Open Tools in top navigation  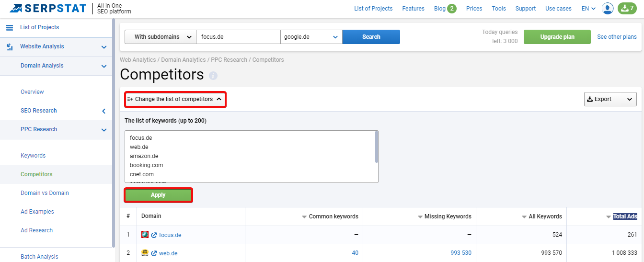499,9
